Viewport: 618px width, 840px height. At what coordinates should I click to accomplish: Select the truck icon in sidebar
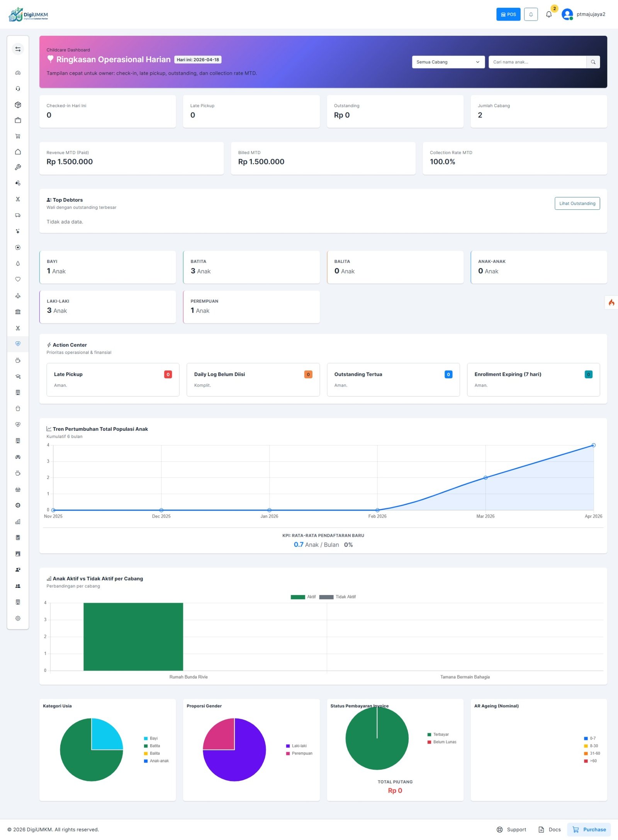click(18, 215)
